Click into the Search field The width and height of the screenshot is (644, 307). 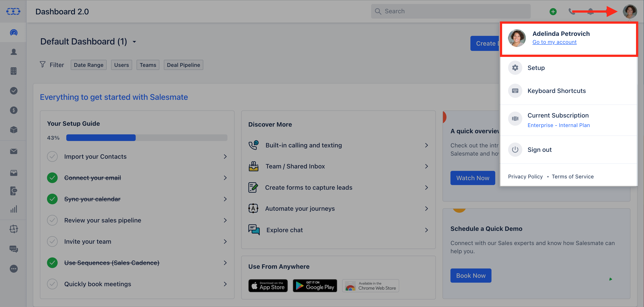click(451, 11)
